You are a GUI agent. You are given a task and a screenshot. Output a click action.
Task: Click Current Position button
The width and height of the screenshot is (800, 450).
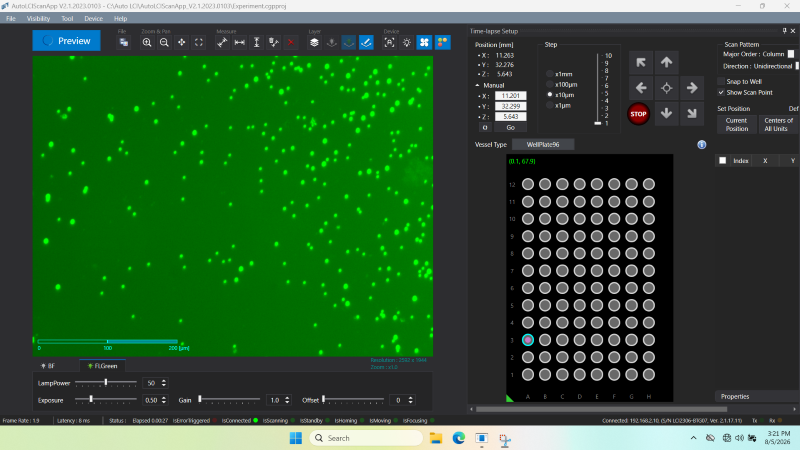[736, 124]
